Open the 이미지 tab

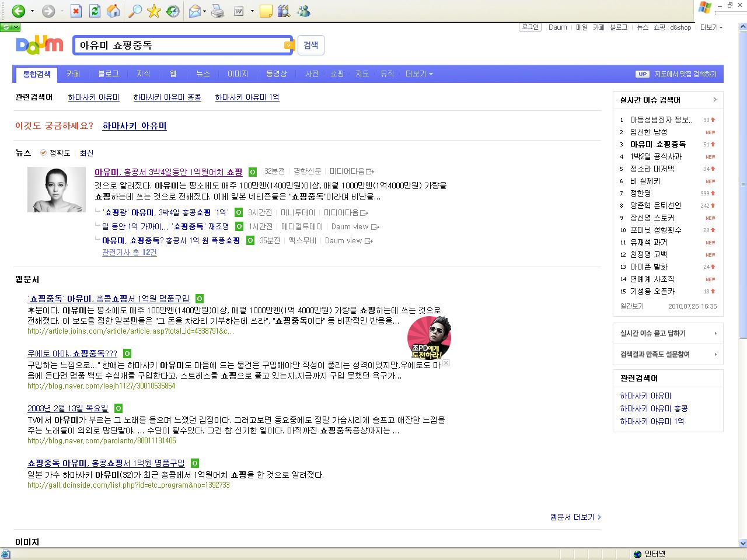(238, 74)
